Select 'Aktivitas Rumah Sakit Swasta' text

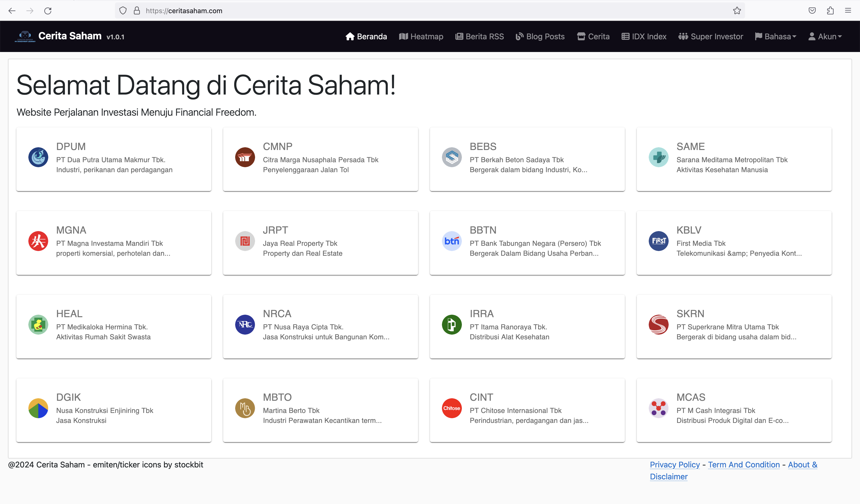[104, 337]
